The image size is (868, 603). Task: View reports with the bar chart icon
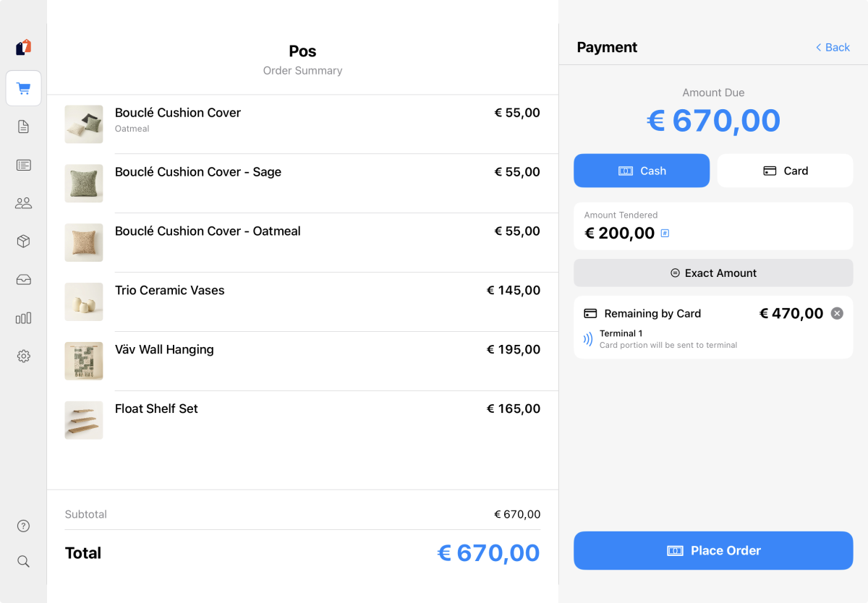pyautogui.click(x=23, y=317)
